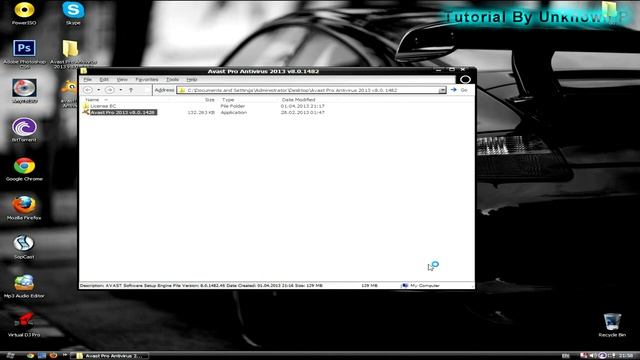640x360 pixels.
Task: Open the File menu
Action: [x=88, y=80]
